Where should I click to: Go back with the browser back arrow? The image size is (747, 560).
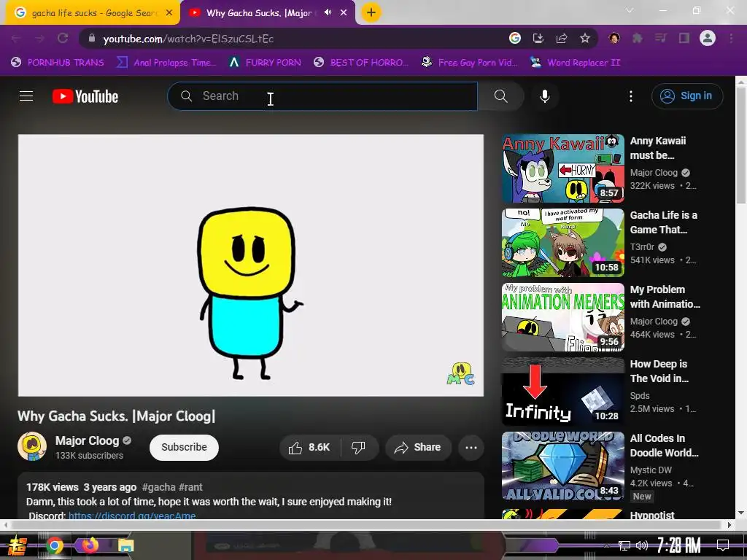[16, 38]
